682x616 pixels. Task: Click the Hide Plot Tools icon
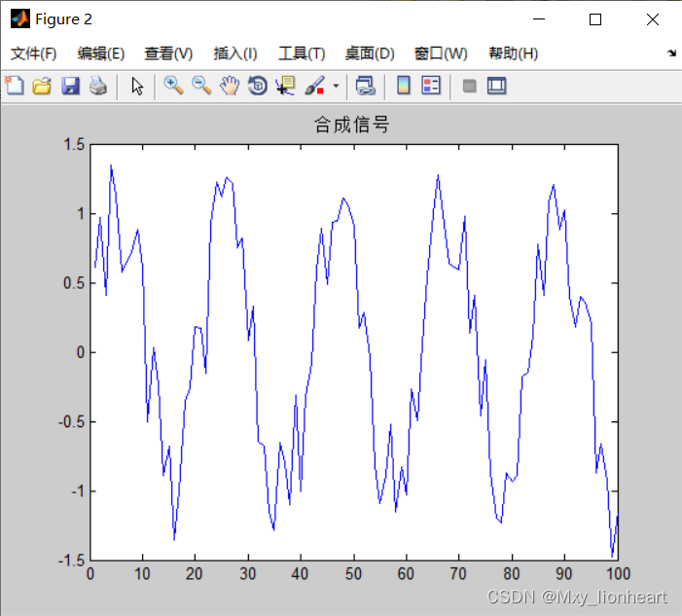(x=469, y=86)
